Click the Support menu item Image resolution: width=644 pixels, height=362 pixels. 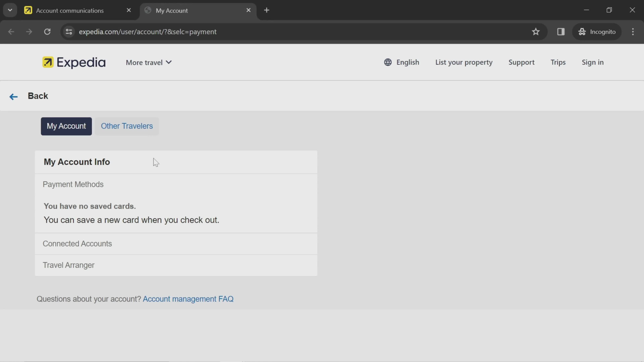click(x=521, y=62)
